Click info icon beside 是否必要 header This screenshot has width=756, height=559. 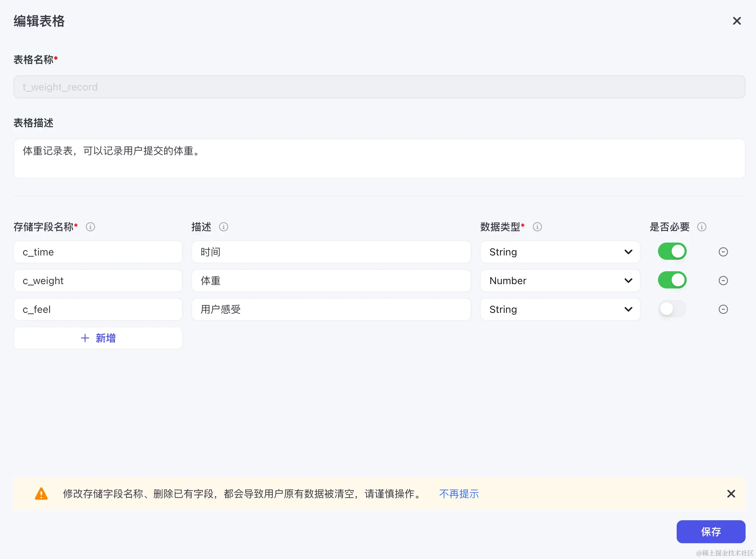coord(702,227)
